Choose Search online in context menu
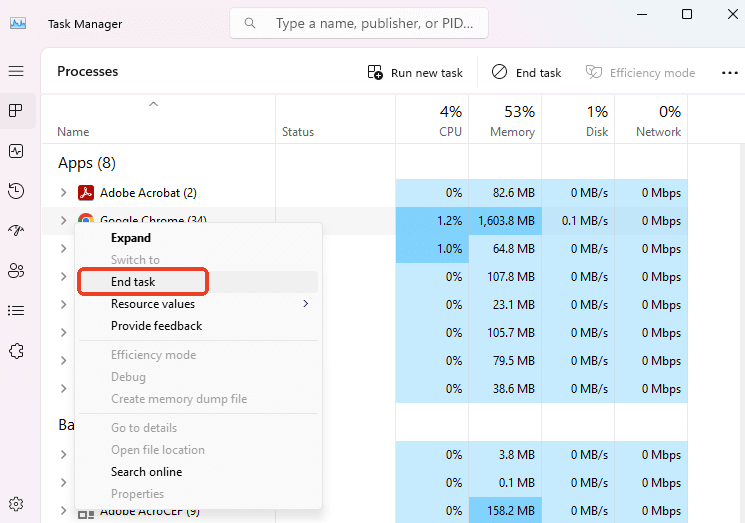The width and height of the screenshot is (745, 523). [146, 472]
